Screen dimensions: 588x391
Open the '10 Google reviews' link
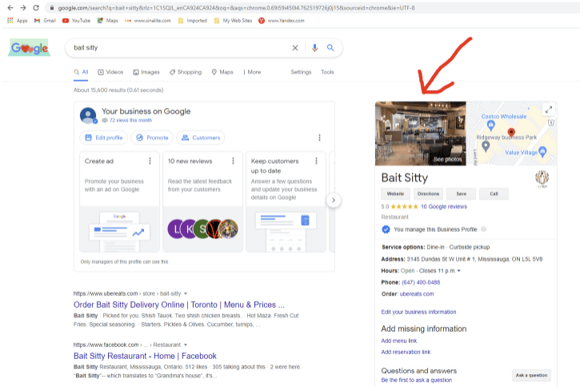point(444,206)
